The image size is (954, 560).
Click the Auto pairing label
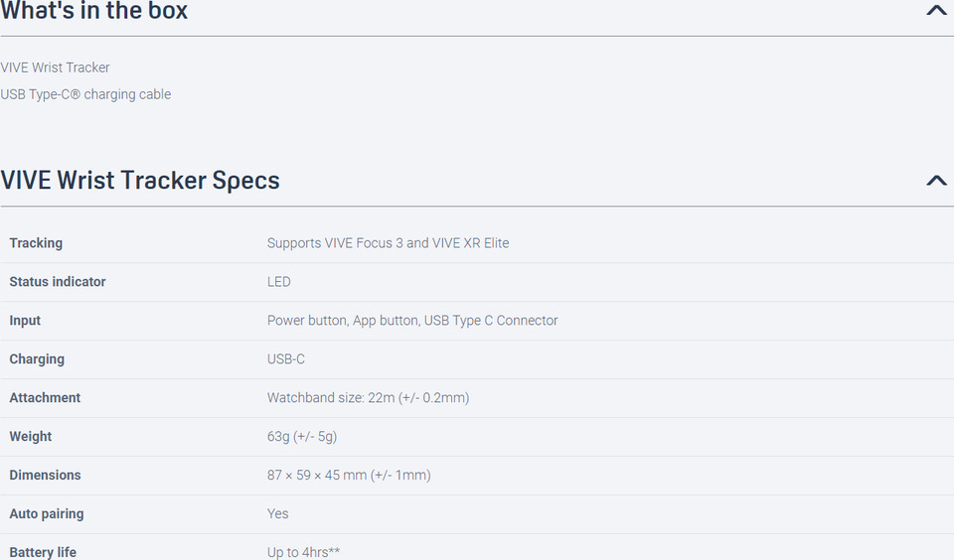coord(47,514)
